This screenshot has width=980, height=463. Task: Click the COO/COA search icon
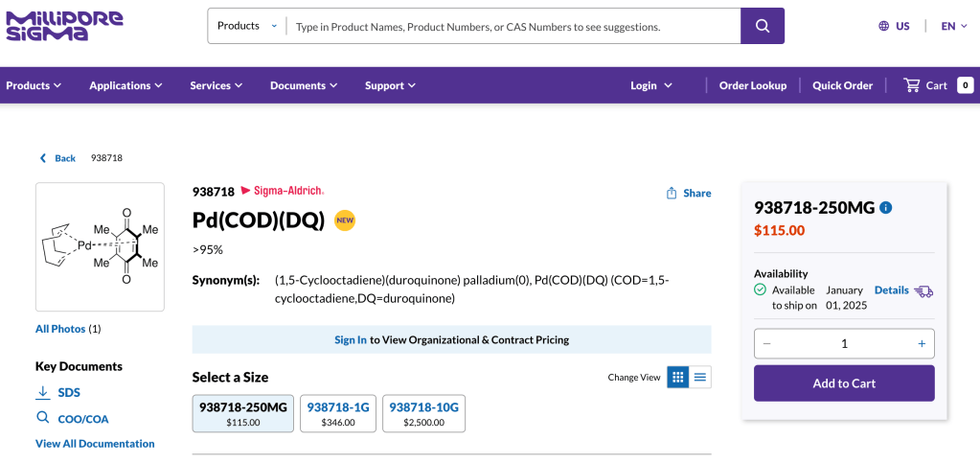click(x=42, y=418)
